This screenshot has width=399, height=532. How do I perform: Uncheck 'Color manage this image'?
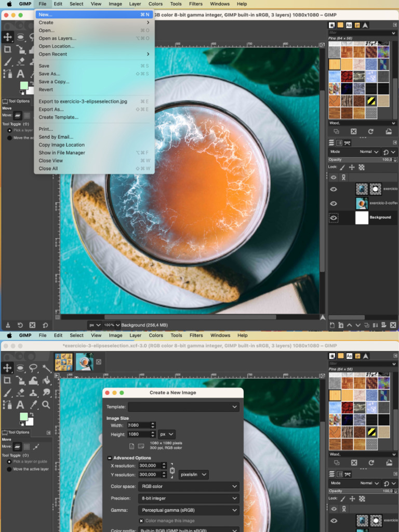tap(141, 521)
